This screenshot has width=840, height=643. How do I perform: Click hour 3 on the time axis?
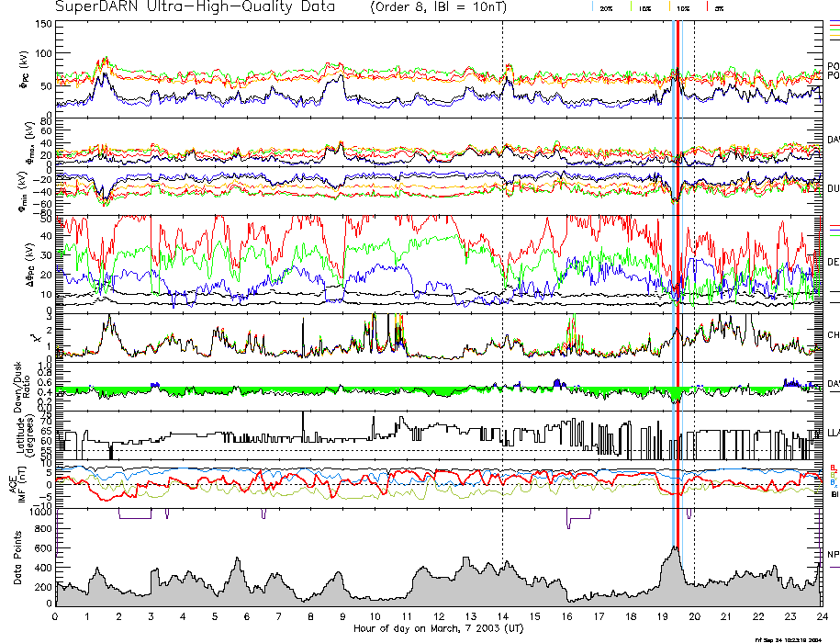[151, 616]
